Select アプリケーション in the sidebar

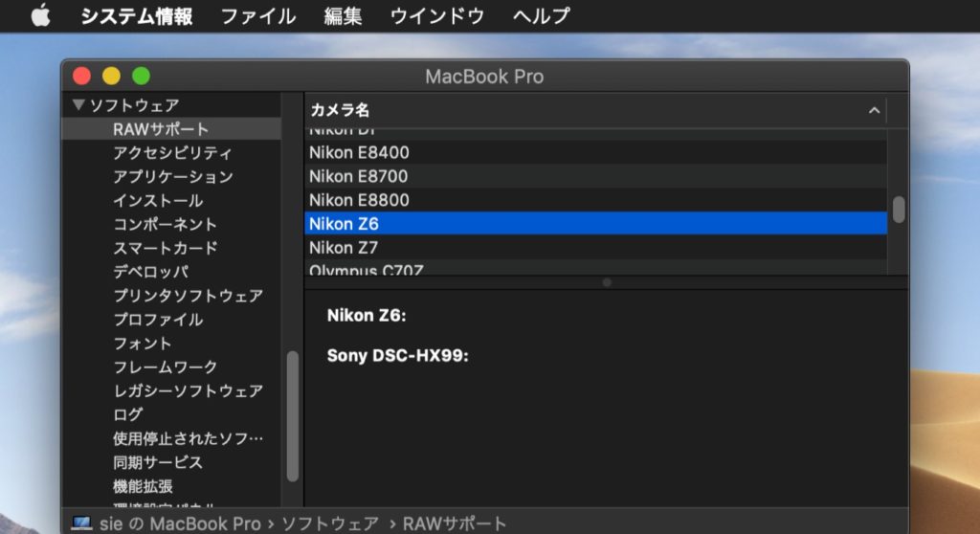pyautogui.click(x=172, y=176)
